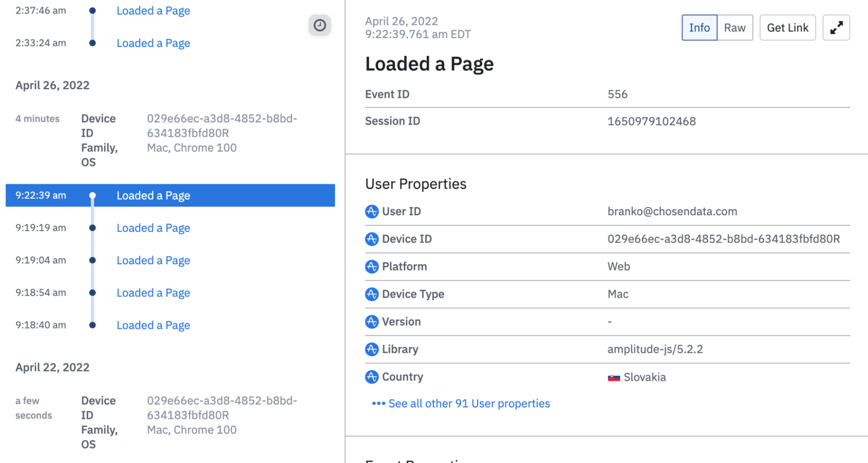Click the Get Link button
The width and height of the screenshot is (868, 463).
click(x=787, y=28)
